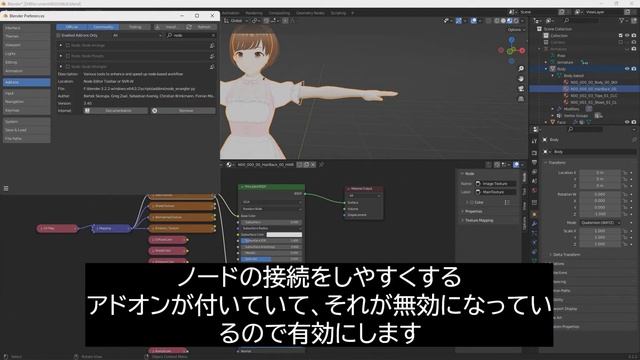Click Remove add-on button
The image size is (640, 360).
[x=183, y=111]
